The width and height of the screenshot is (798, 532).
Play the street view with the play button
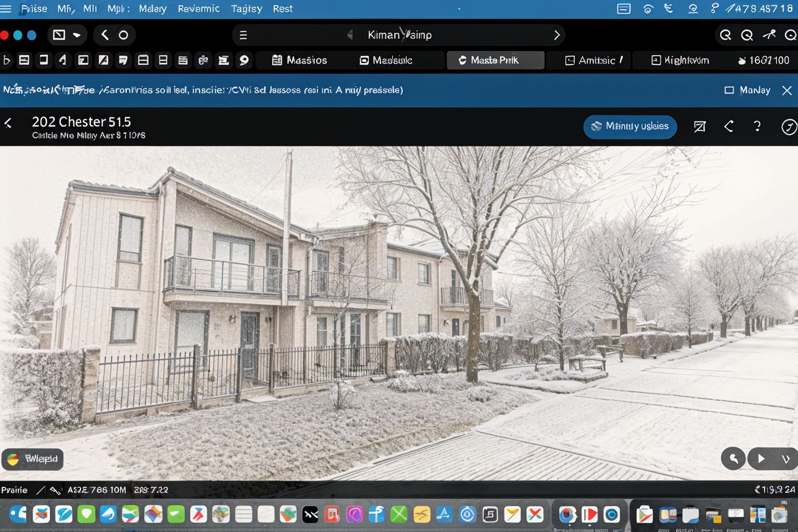tap(761, 459)
